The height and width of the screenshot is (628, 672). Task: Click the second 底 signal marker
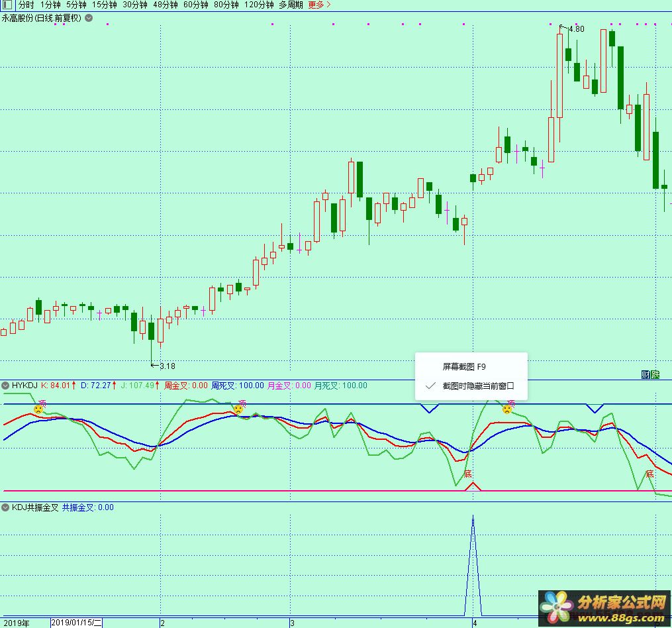coord(649,474)
